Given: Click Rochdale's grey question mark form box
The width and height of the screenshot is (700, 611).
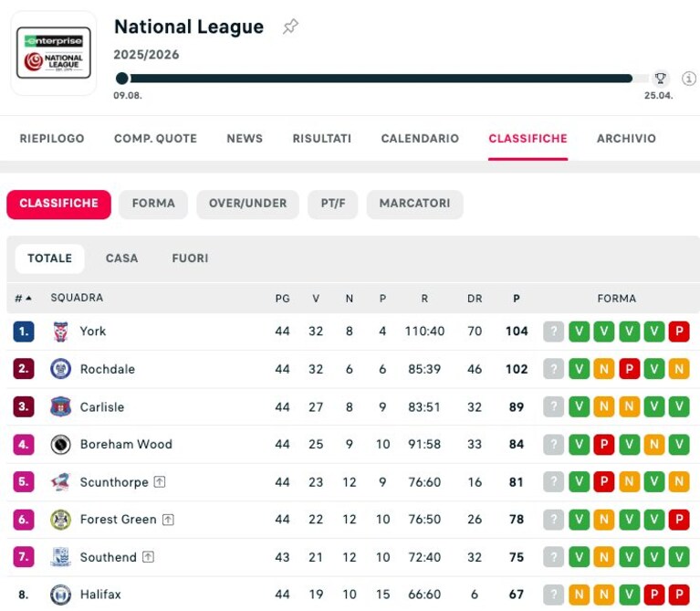Looking at the screenshot, I should point(554,369).
